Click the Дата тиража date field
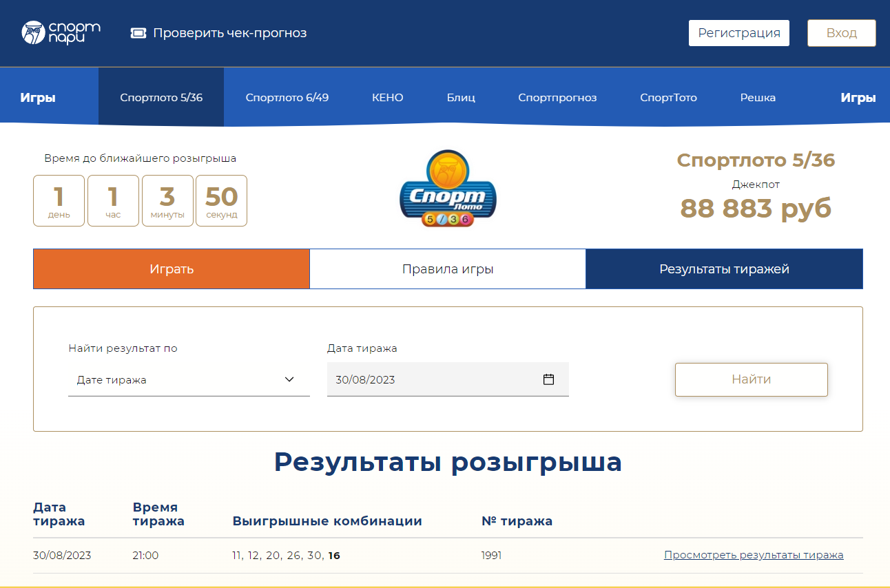 (448, 379)
